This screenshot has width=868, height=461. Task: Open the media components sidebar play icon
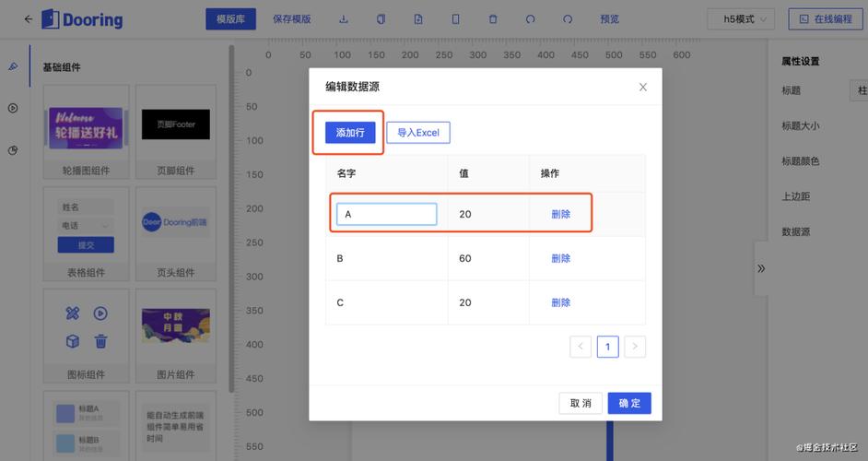tap(13, 108)
